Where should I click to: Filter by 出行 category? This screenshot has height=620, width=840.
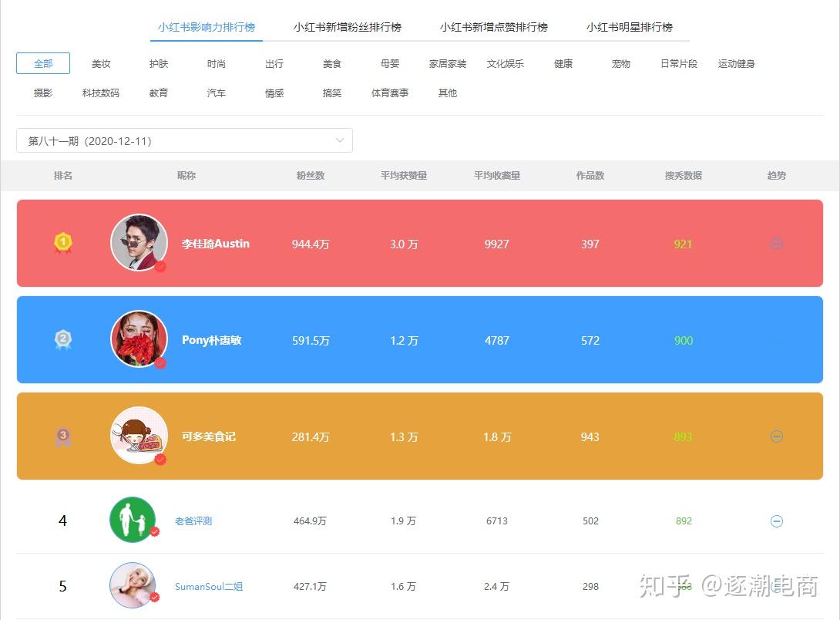(274, 64)
